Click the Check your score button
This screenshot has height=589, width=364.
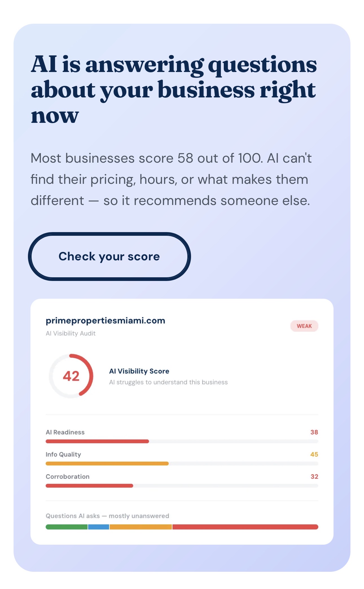pyautogui.click(x=109, y=256)
